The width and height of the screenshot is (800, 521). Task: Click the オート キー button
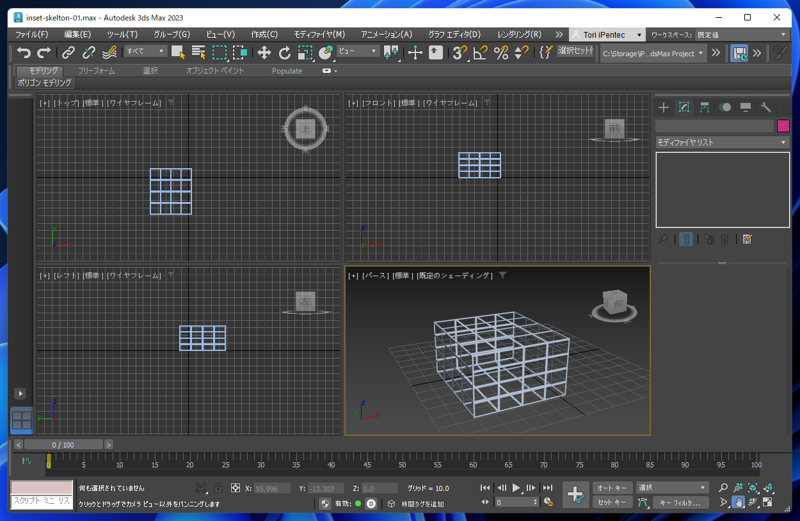612,488
